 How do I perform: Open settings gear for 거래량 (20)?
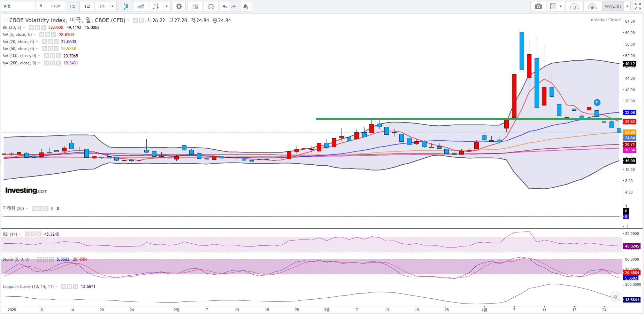tap(40, 209)
